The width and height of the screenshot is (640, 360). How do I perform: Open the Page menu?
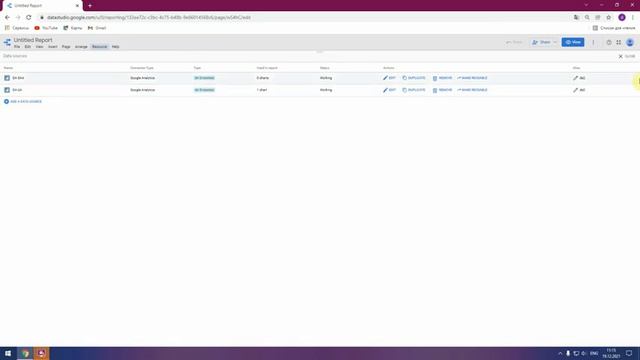tap(66, 47)
